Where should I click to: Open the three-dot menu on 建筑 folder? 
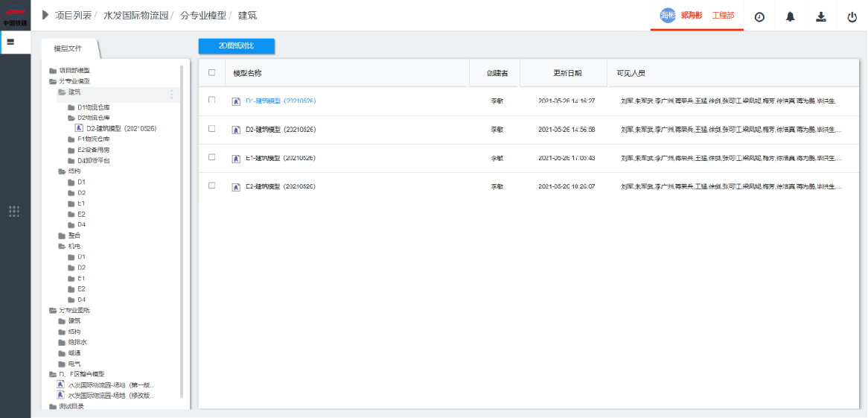[171, 95]
